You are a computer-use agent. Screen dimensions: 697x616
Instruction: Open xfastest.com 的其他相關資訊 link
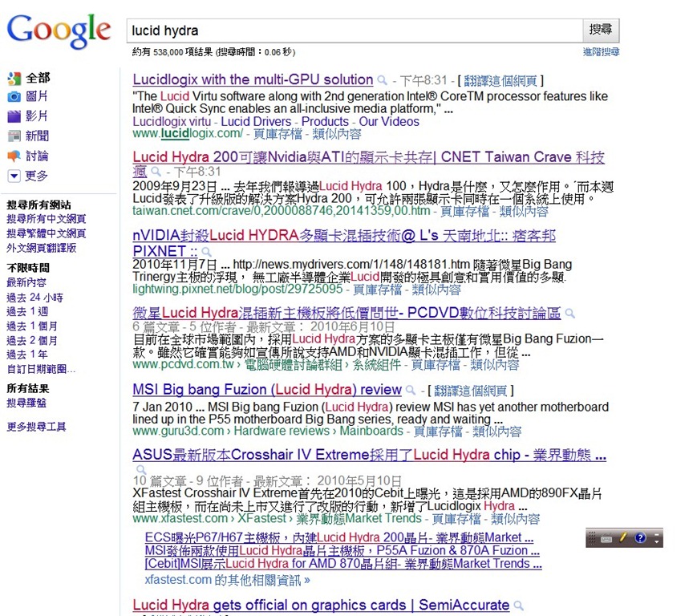tap(227, 580)
